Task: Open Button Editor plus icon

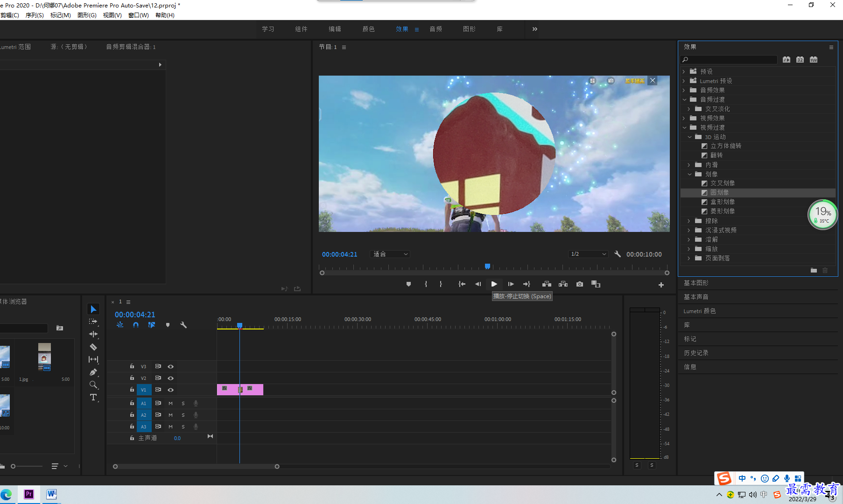Action: click(x=661, y=285)
